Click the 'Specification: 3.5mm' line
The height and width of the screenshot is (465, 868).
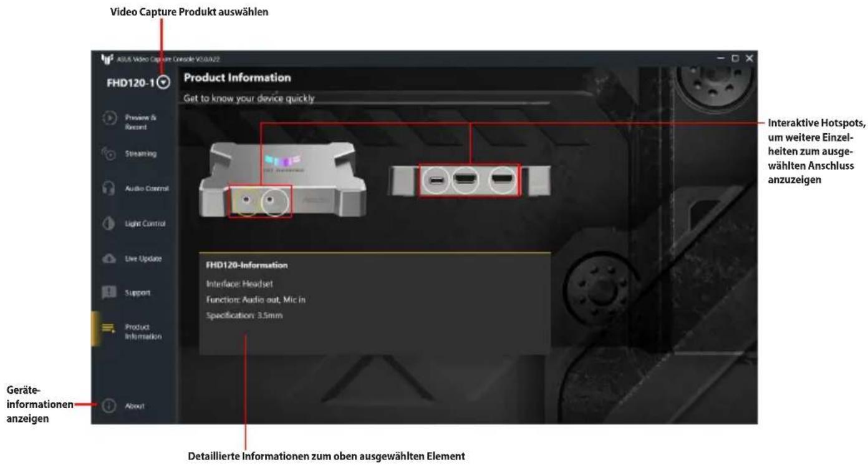coord(244,316)
